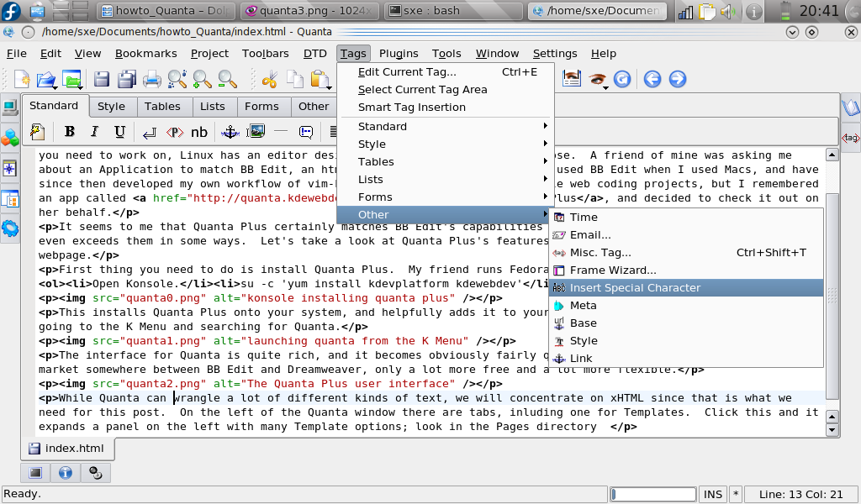861x504 pixels.
Task: Apply Underline tag from tag toolbar
Action: coord(119,132)
